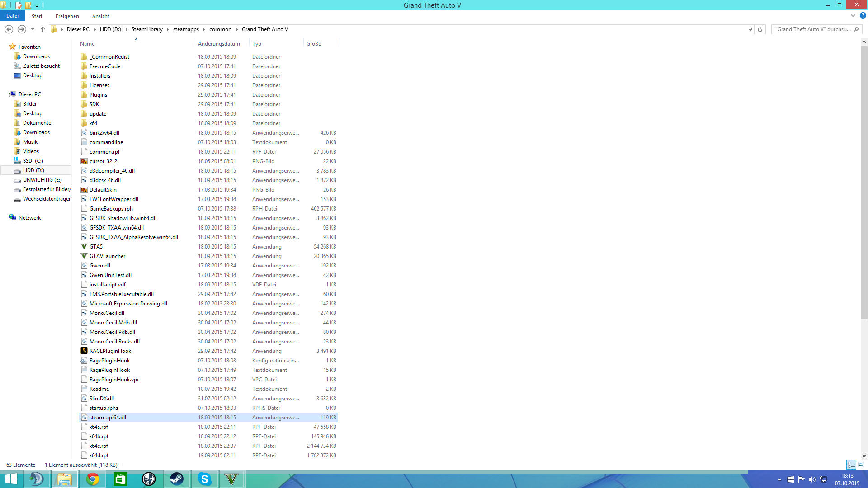Open Steam from the taskbar
This screenshot has width=868, height=488.
177,479
